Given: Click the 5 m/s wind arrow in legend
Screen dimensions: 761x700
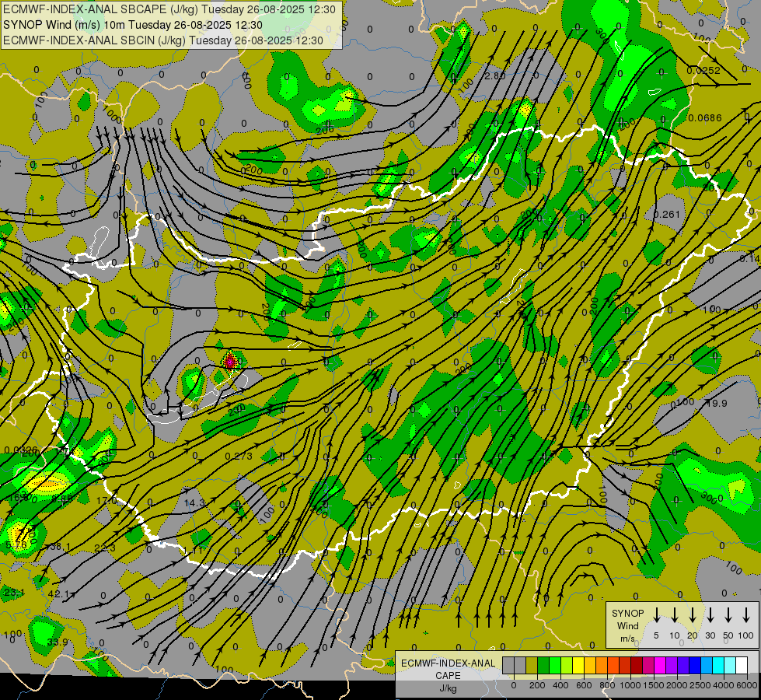Looking at the screenshot, I should 657,615.
